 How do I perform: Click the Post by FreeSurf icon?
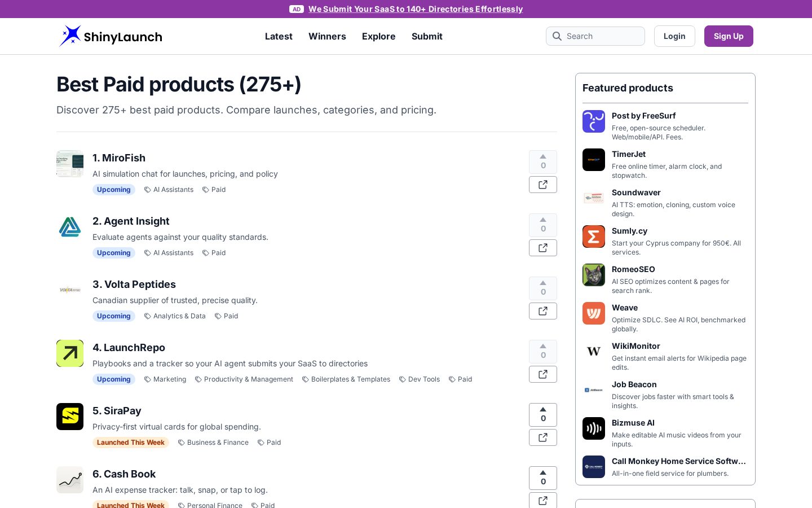(x=594, y=121)
